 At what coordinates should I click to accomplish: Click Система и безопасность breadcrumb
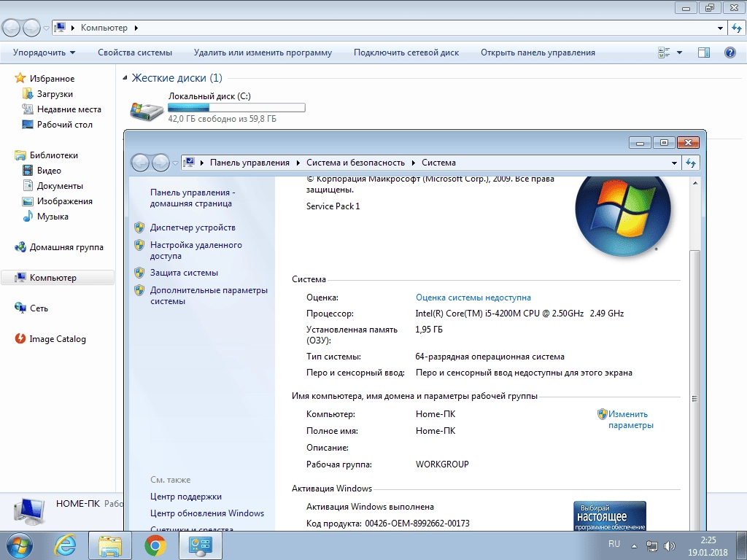click(x=355, y=163)
